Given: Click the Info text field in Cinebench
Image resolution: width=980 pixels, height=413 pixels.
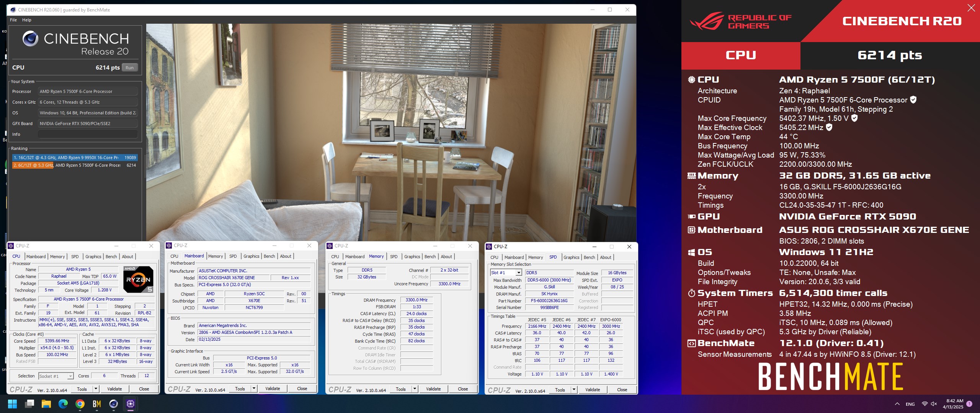Looking at the screenshot, I should coord(88,134).
